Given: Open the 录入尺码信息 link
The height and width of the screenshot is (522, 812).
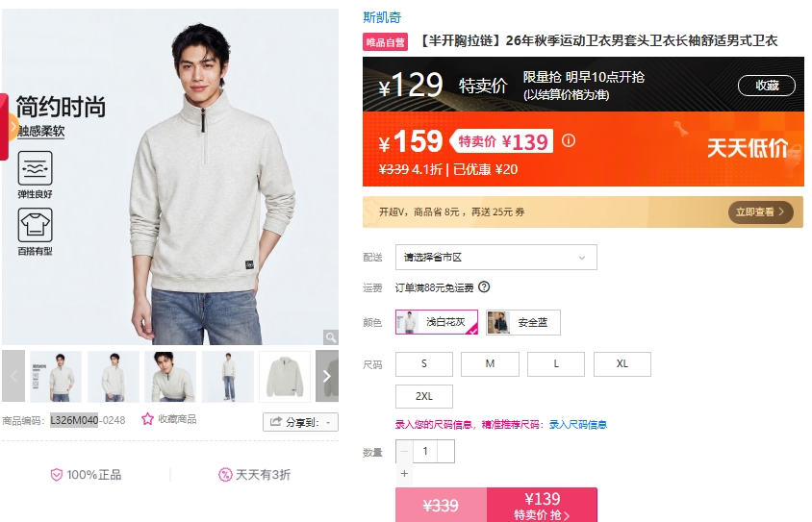Looking at the screenshot, I should point(578,425).
